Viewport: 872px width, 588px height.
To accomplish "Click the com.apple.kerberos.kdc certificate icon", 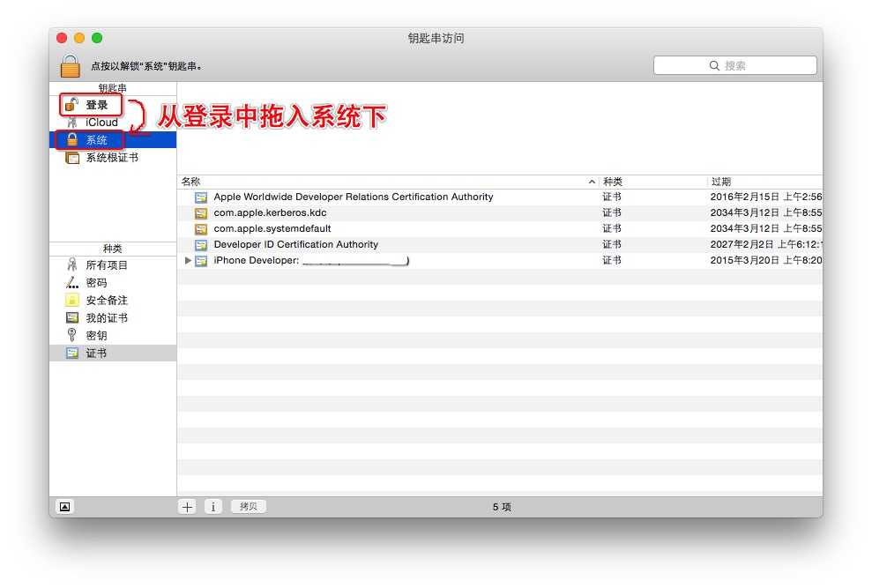I will [201, 213].
